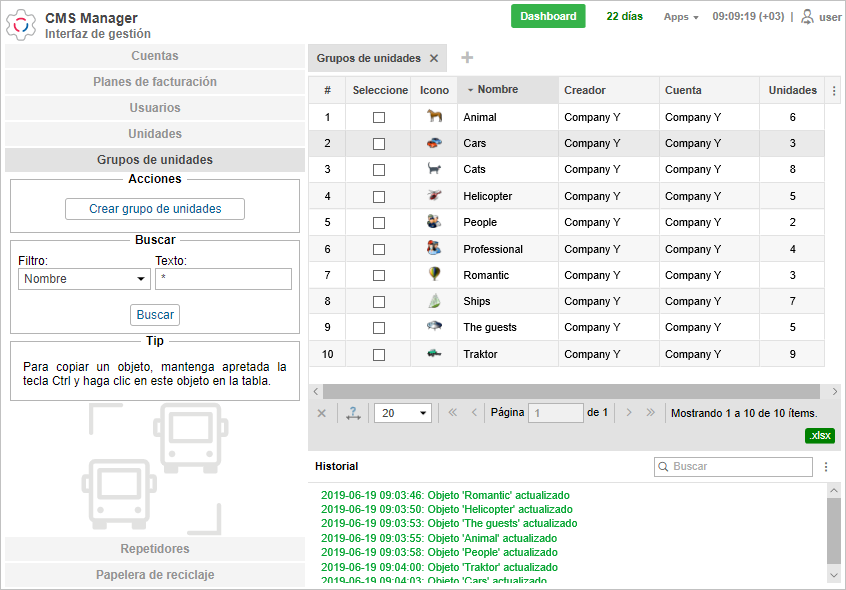Add a new tab with plus icon
This screenshot has height=590, width=846.
(x=467, y=58)
